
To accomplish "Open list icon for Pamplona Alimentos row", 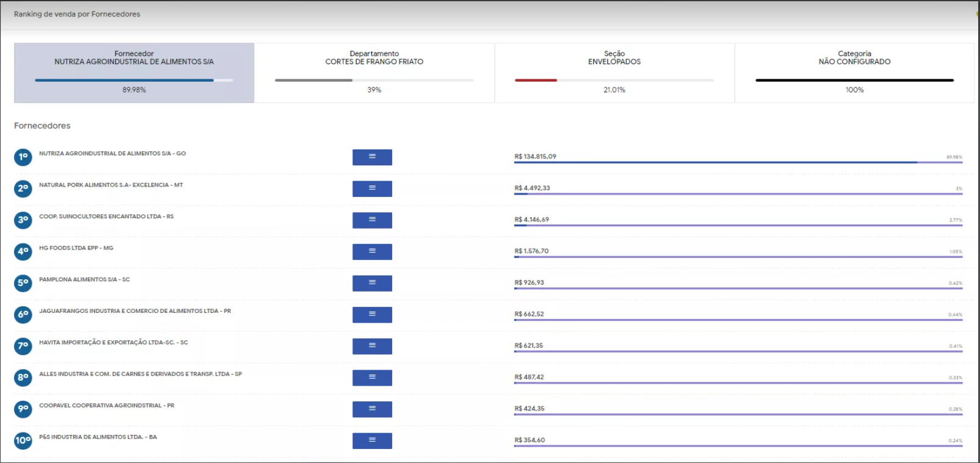I will [372, 283].
